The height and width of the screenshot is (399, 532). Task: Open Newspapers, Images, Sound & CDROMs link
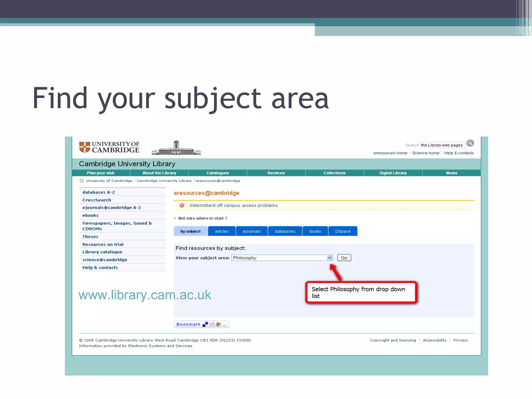click(x=117, y=226)
